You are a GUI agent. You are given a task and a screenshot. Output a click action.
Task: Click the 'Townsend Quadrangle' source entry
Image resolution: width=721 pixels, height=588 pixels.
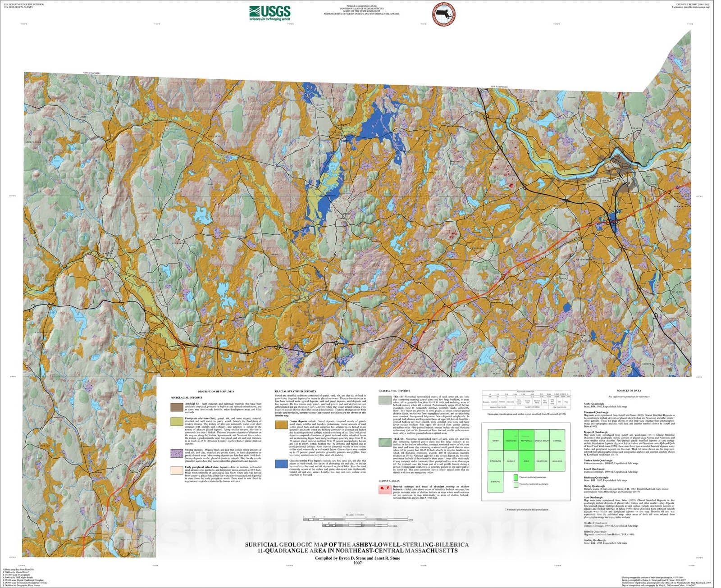click(629, 419)
